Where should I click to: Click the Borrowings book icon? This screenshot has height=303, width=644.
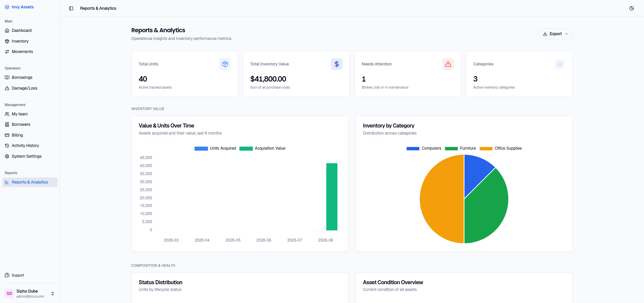pyautogui.click(x=7, y=78)
